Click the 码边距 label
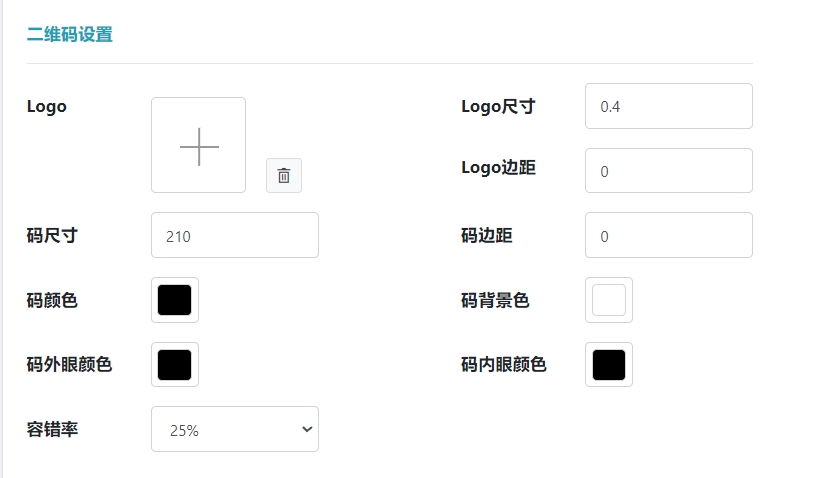The image size is (840, 478). point(487,235)
